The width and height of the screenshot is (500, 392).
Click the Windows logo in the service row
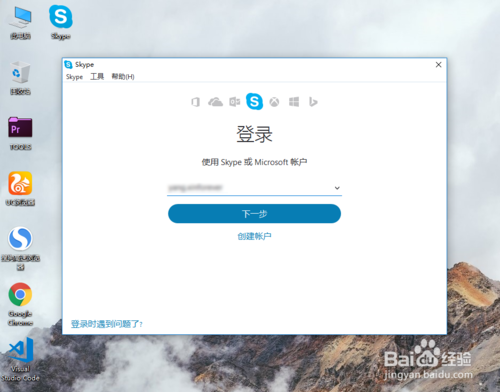click(294, 102)
